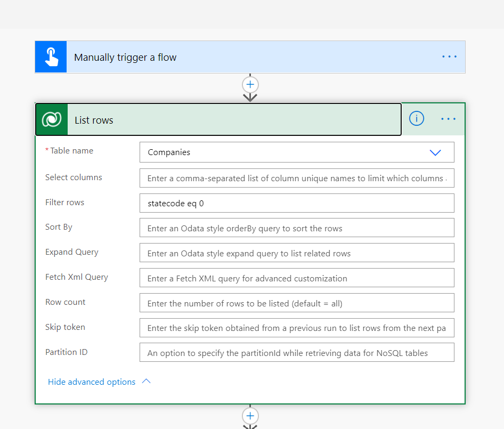The height and width of the screenshot is (429, 504).
Task: Click Hide advanced options
Action: (x=91, y=382)
